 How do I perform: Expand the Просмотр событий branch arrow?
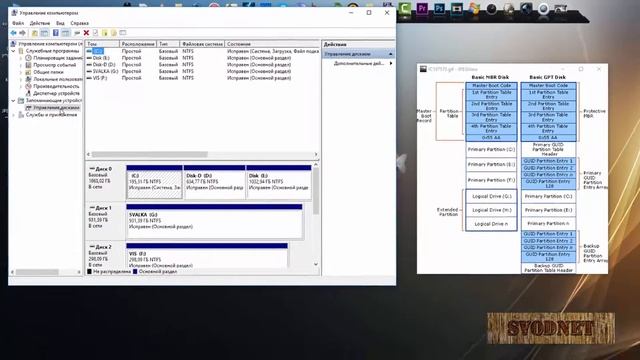(x=21, y=65)
